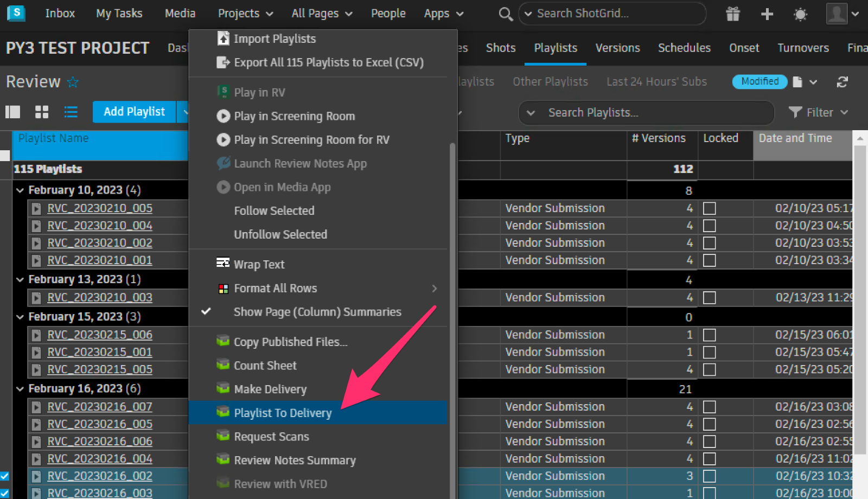Screen dimensions: 868x499
Task: Switch to list view icon
Action: coord(71,112)
